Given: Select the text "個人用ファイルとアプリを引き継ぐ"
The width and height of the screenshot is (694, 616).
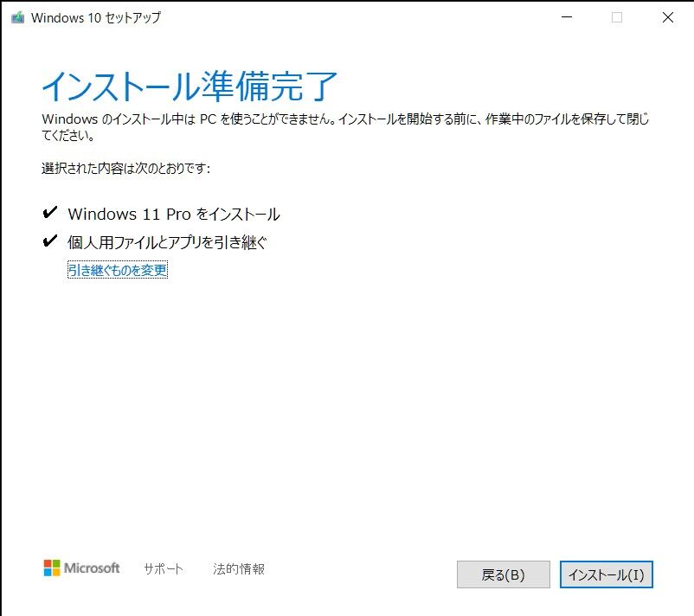Looking at the screenshot, I should point(167,242).
